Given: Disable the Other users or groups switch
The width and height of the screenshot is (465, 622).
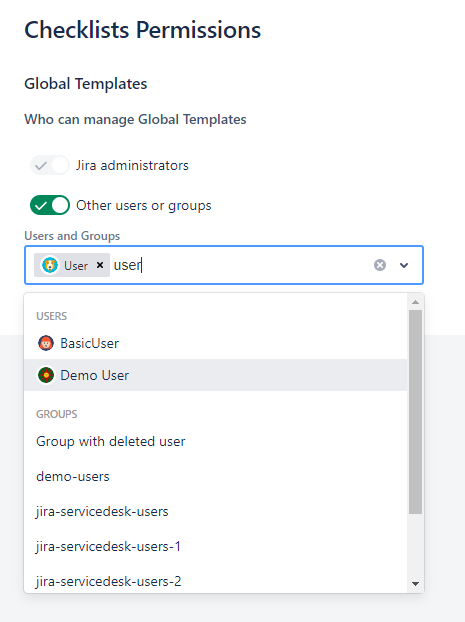Looking at the screenshot, I should (x=50, y=205).
